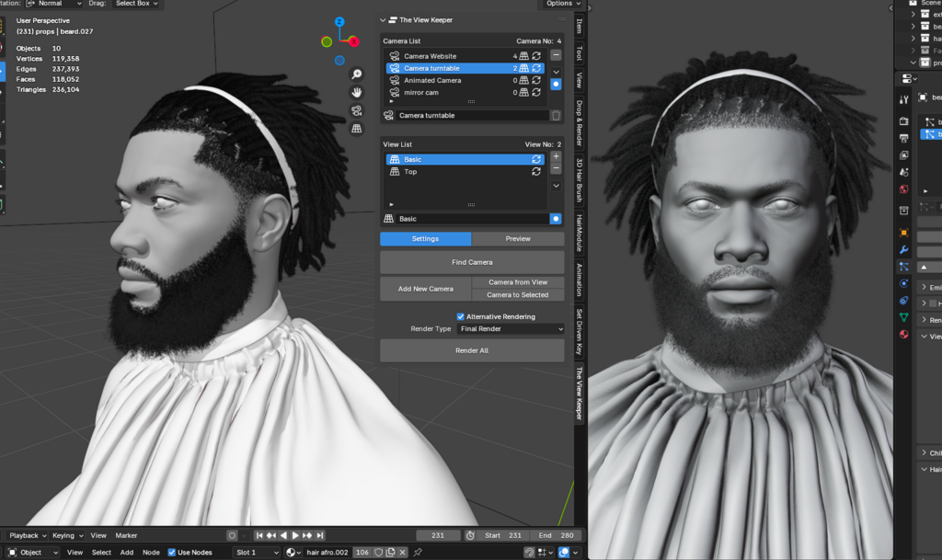
Task: Switch perspective/orthographic grid icon in viewport
Action: click(357, 129)
